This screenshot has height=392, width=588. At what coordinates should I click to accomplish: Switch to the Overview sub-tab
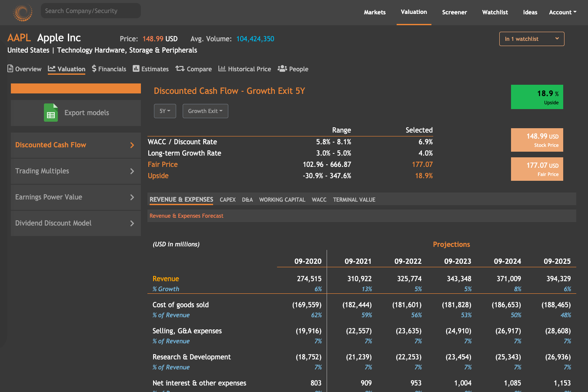[x=24, y=69]
